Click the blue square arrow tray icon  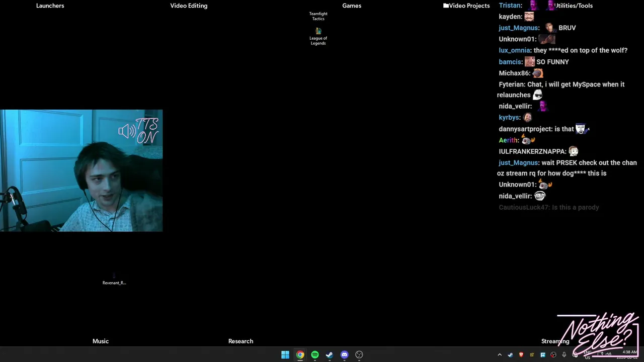tap(543, 355)
